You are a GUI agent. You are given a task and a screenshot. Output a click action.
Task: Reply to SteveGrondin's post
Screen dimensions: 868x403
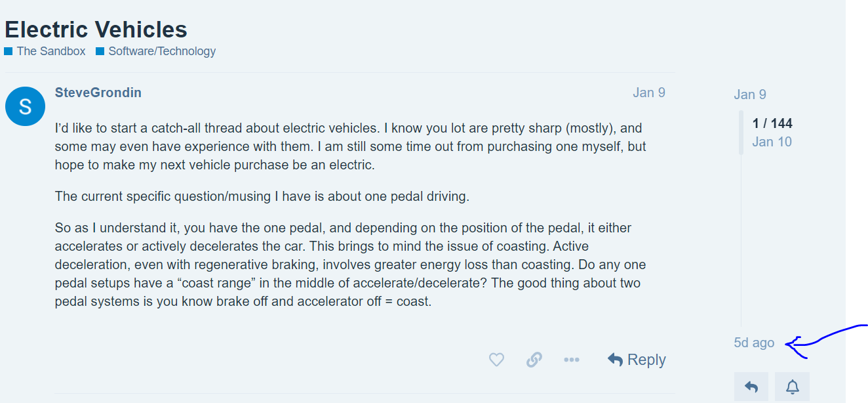point(637,360)
